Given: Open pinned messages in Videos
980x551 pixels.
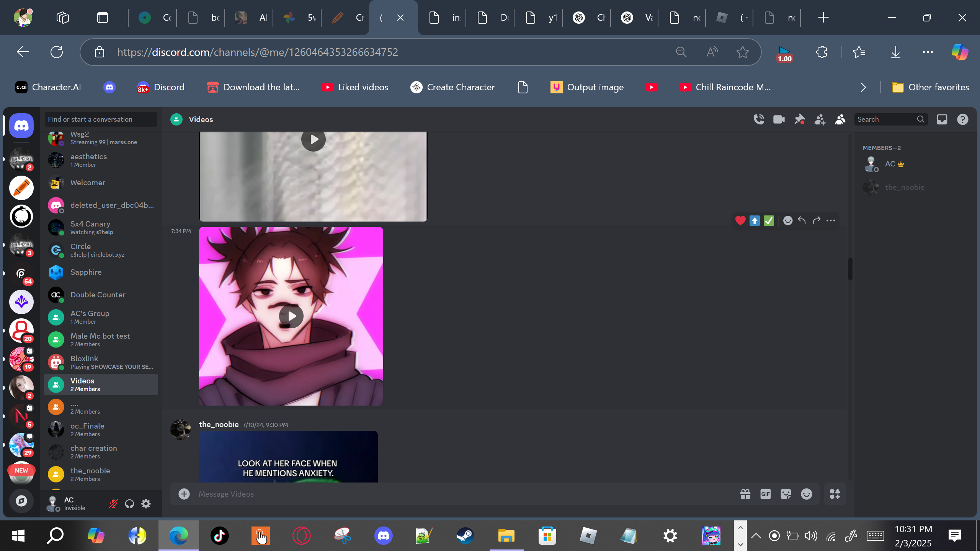Looking at the screenshot, I should tap(799, 119).
